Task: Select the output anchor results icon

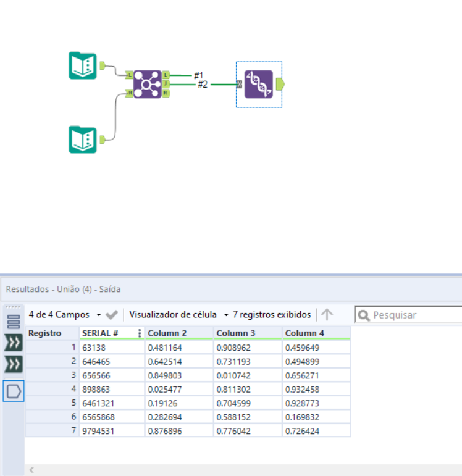Action: tap(14, 391)
